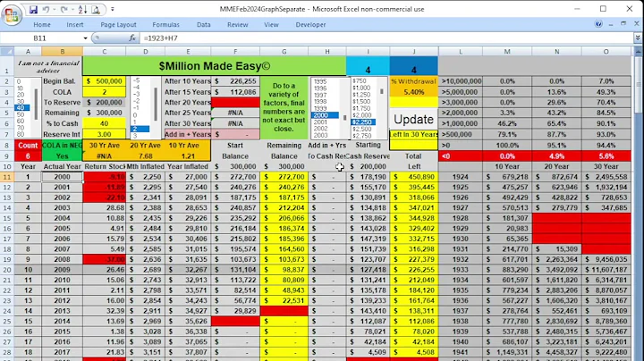Choose $1,500 in the monthly amount list
Screen dimensions: 644x361
pos(363,101)
